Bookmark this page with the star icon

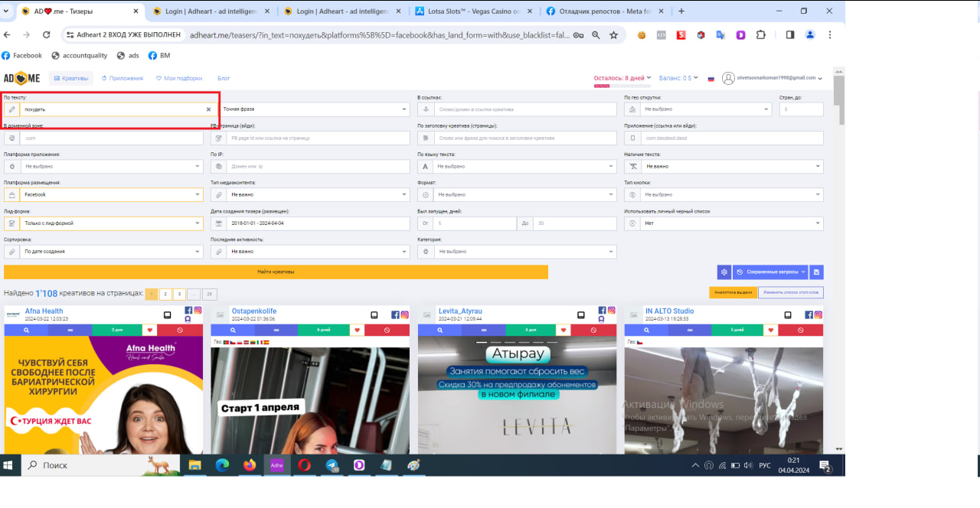coord(613,35)
